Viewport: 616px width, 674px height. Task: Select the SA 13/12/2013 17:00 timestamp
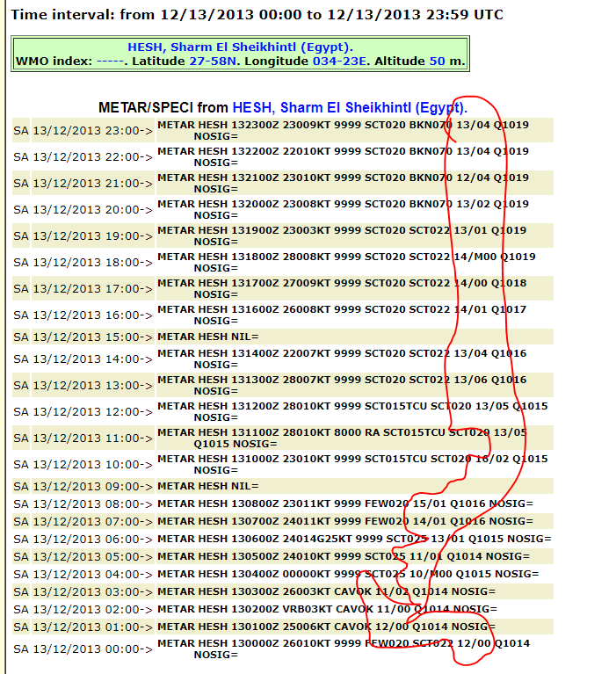click(83, 288)
